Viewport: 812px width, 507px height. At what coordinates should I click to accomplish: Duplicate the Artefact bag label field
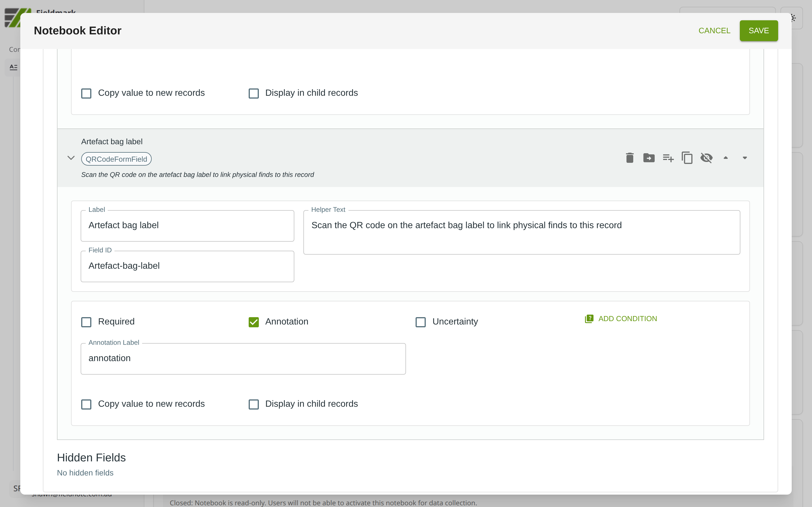pyautogui.click(x=687, y=158)
